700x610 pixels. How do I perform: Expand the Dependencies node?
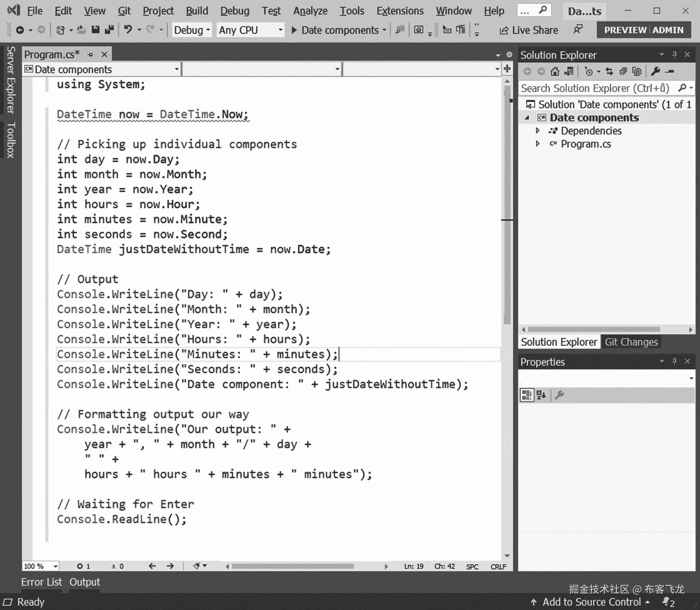point(538,131)
